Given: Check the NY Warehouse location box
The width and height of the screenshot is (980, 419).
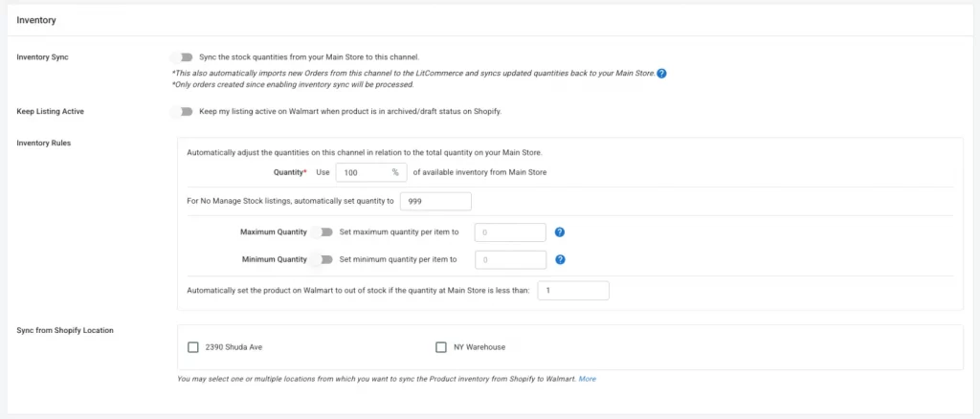Looking at the screenshot, I should [441, 347].
